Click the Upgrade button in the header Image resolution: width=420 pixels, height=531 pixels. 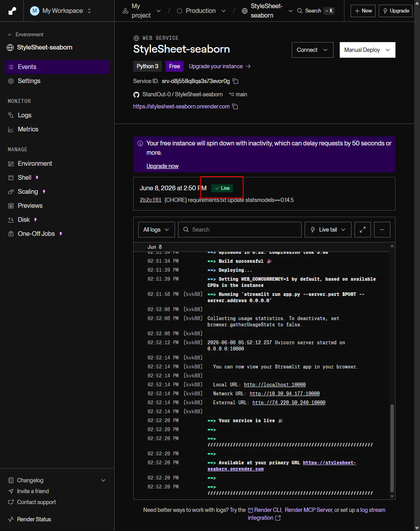[396, 11]
